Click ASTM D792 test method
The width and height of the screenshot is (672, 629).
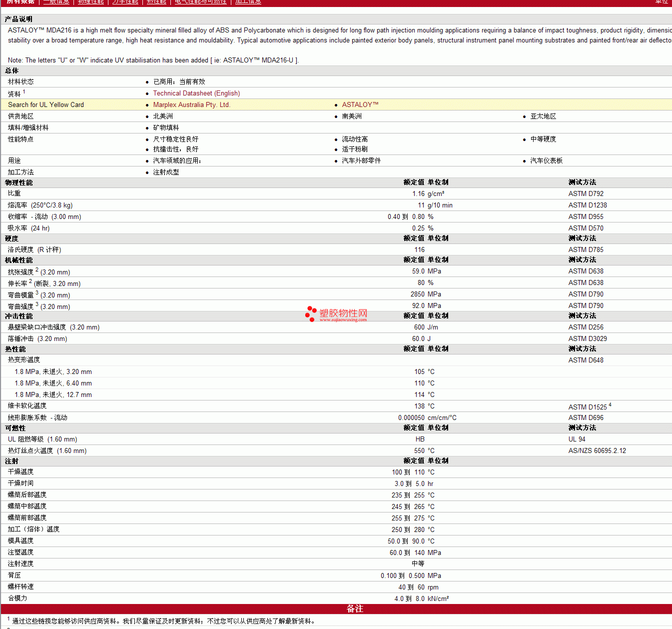tap(586, 194)
